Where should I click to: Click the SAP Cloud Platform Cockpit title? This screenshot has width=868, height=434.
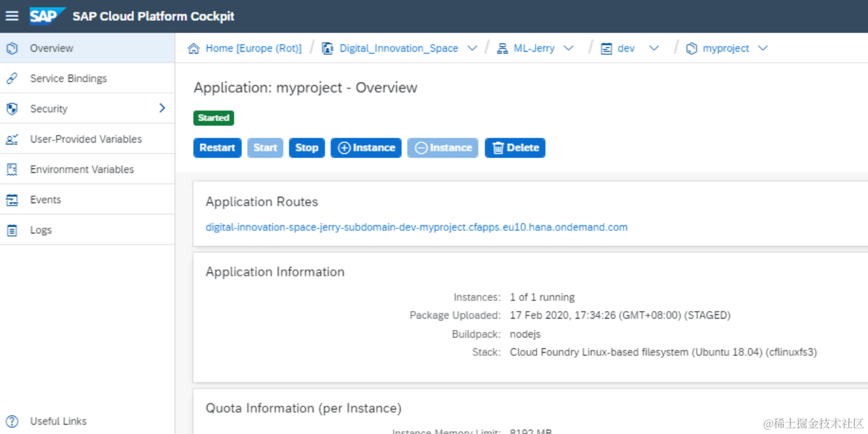pyautogui.click(x=153, y=16)
